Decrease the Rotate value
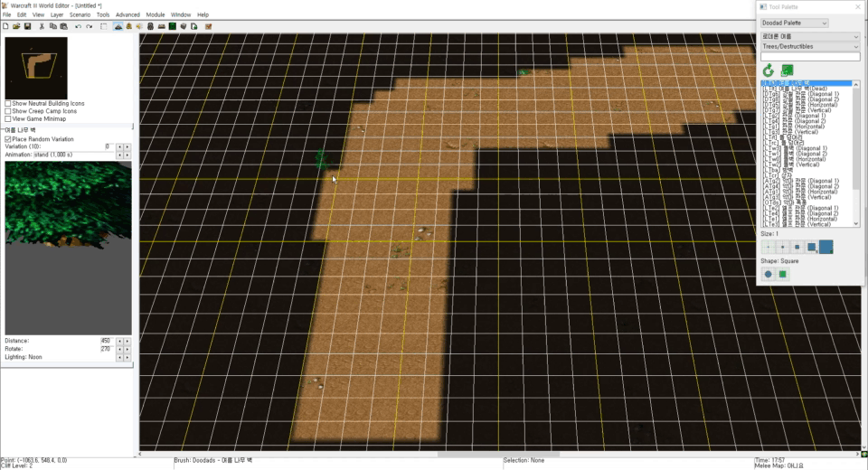 click(119, 349)
